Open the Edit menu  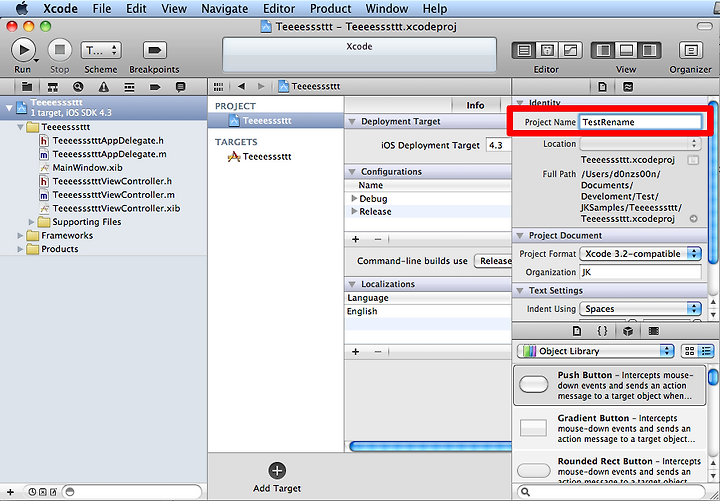(x=136, y=9)
